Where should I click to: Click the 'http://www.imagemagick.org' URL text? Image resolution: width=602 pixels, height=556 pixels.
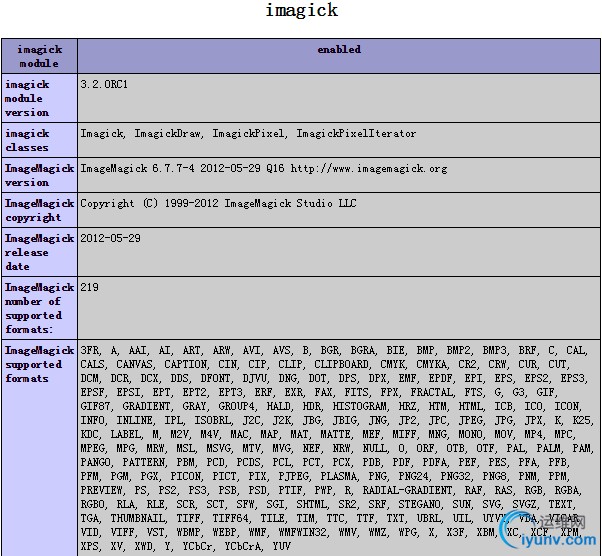pos(369,168)
